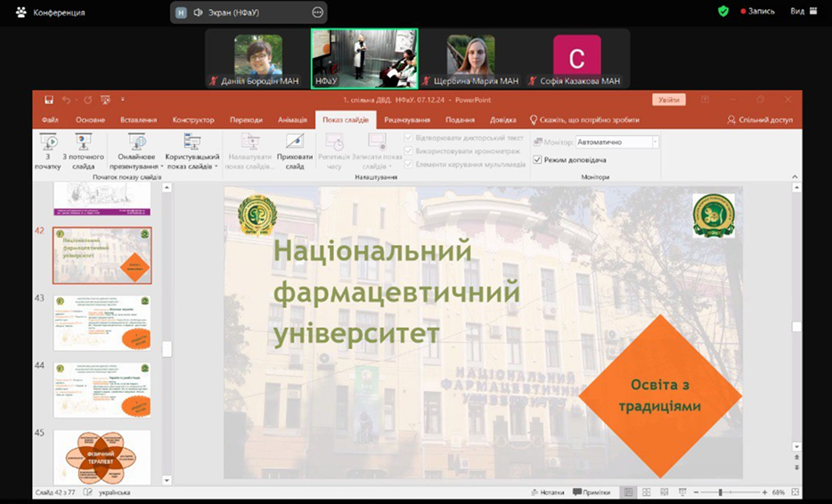Switch to the 'Переходи' ribbon tab
This screenshot has height=504, width=832.
246,120
